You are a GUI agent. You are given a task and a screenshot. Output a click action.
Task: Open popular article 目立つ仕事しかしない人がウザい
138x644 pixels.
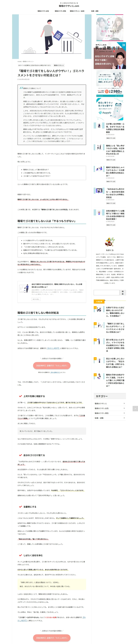click(x=115, y=363)
